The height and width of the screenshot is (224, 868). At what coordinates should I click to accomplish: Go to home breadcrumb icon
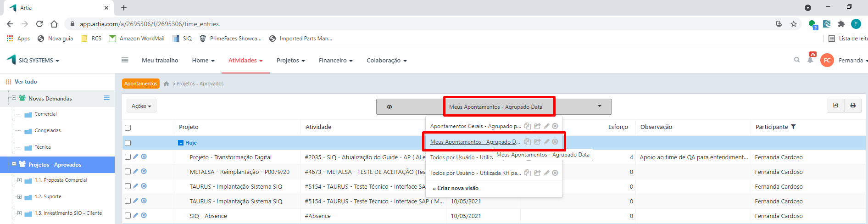point(166,84)
